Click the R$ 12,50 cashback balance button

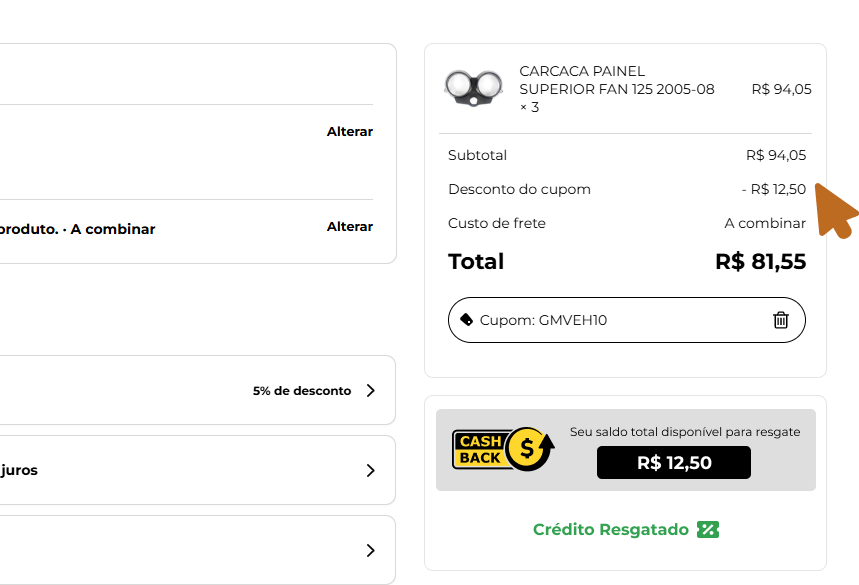[x=674, y=462]
